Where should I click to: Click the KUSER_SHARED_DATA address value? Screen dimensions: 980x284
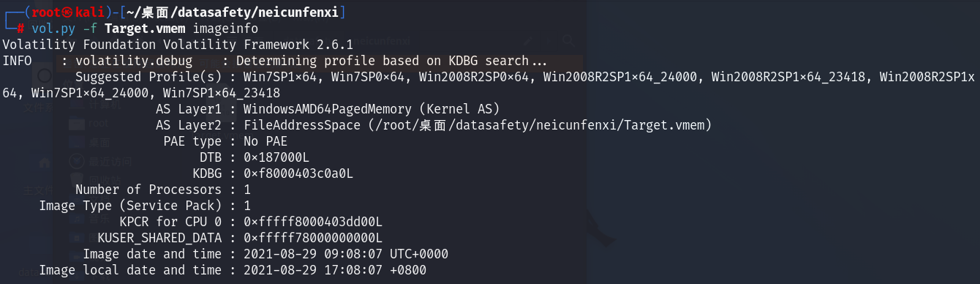pyautogui.click(x=313, y=238)
